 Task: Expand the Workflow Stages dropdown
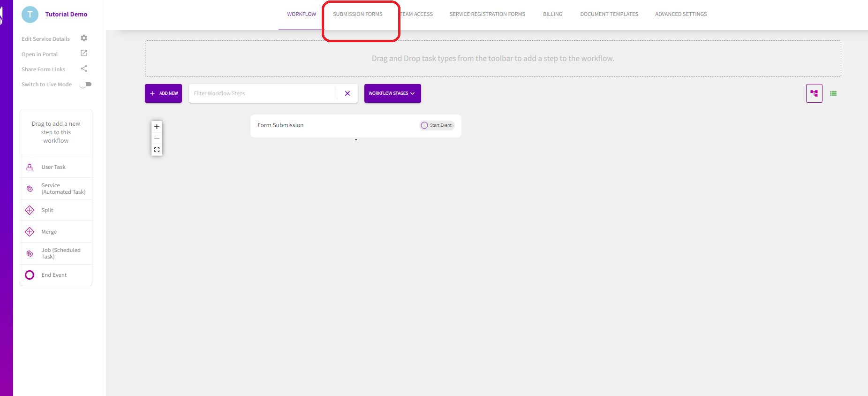pyautogui.click(x=392, y=93)
